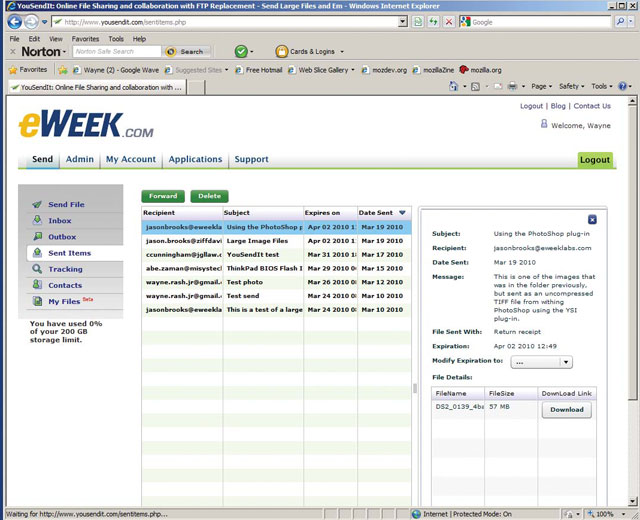Click the Norton green checkmark status icon

click(x=241, y=51)
